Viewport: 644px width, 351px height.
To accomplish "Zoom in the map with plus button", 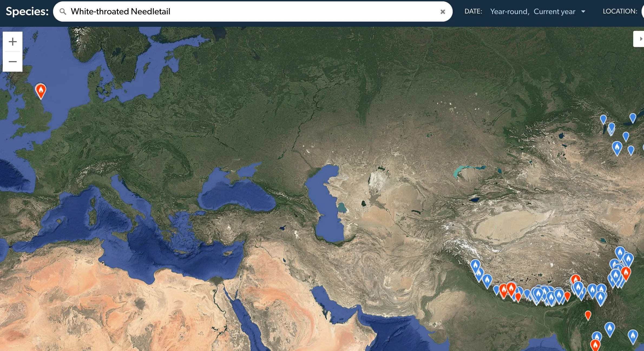I will pyautogui.click(x=12, y=42).
